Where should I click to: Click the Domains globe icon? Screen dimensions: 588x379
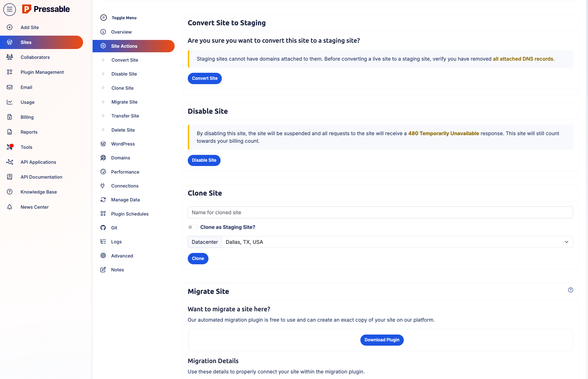(x=103, y=158)
